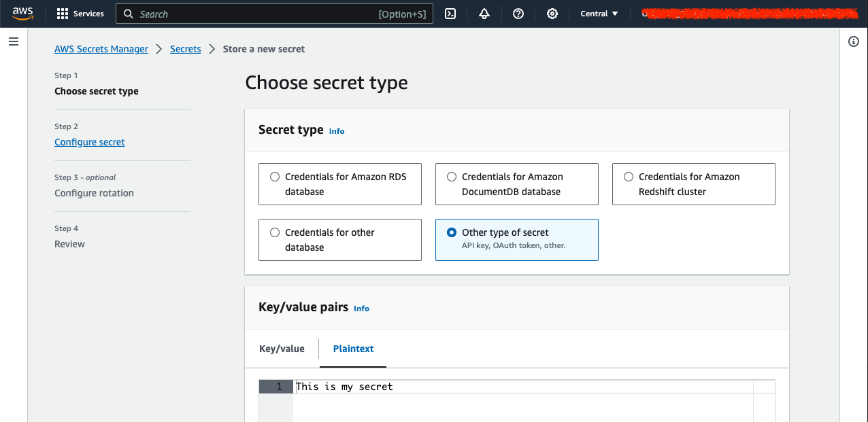Open the settings gear icon
This screenshot has width=868, height=422.
(x=552, y=14)
